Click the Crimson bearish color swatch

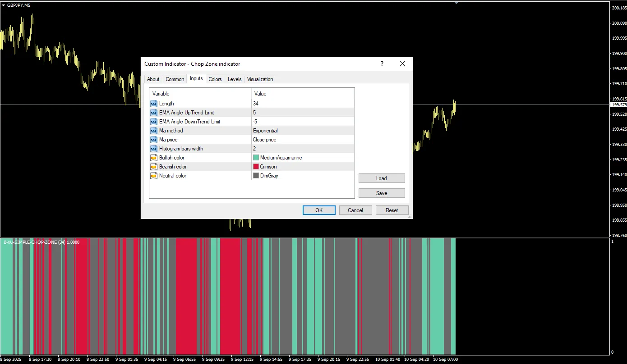click(x=256, y=167)
